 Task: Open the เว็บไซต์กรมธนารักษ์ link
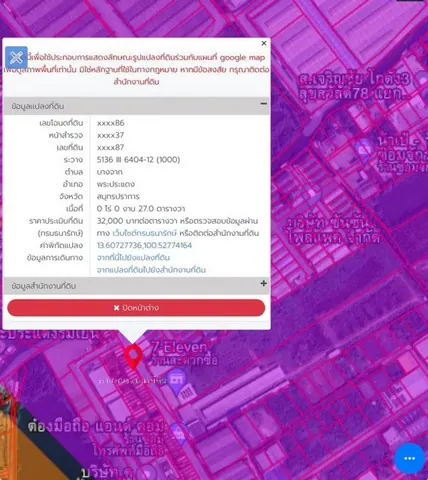click(144, 233)
